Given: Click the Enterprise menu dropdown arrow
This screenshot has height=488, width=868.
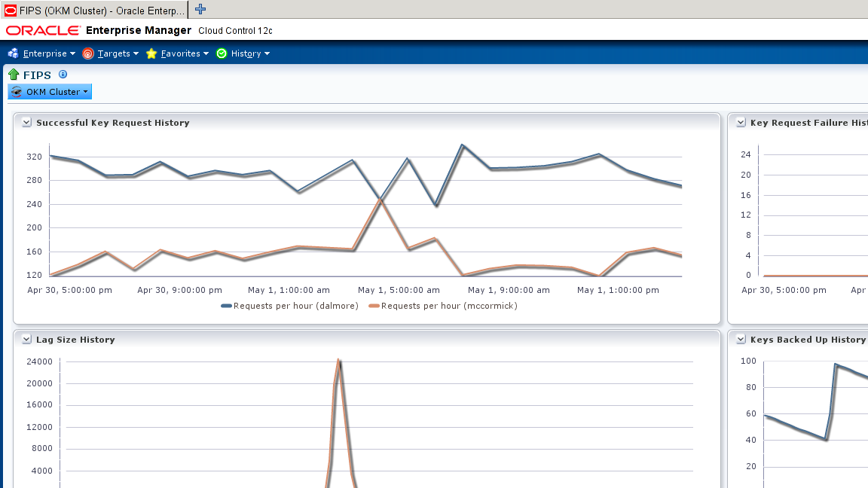Looking at the screenshot, I should (72, 53).
